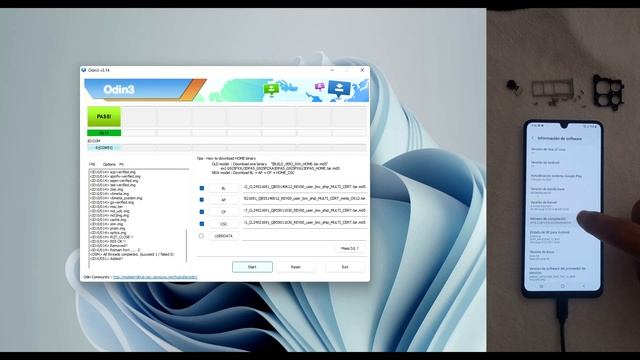Click log line 'RQT_CLOSE !!'
Viewport: 640px width, 360px height.
click(111, 237)
